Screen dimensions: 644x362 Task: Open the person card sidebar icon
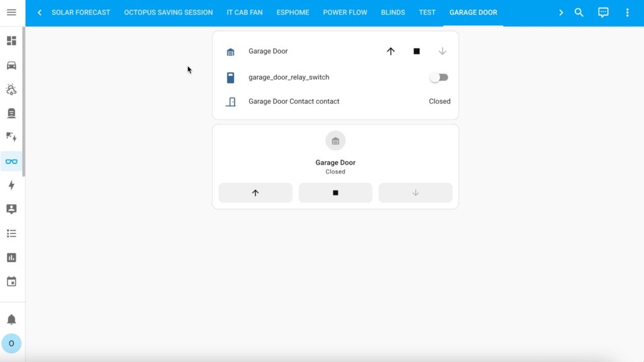click(x=11, y=209)
